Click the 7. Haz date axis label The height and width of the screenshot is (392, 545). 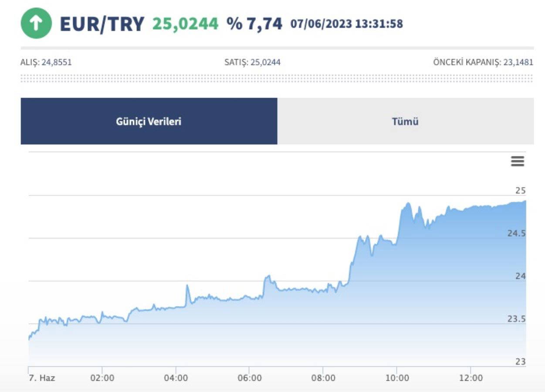click(42, 378)
